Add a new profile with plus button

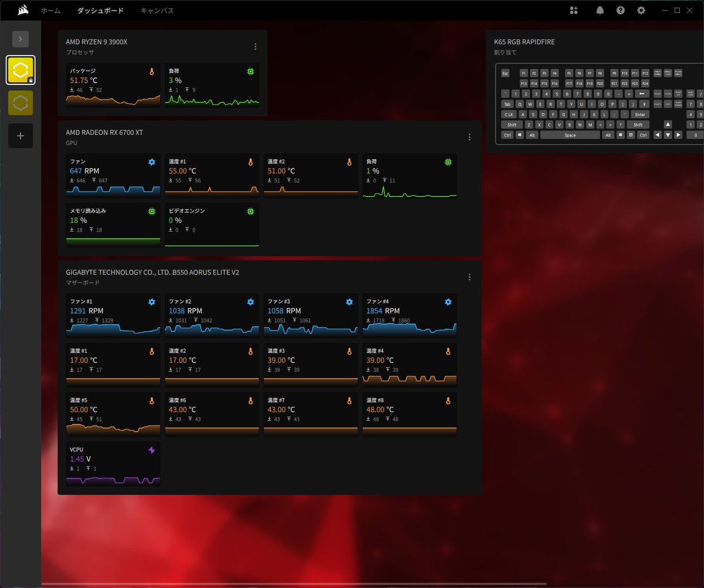point(21,136)
